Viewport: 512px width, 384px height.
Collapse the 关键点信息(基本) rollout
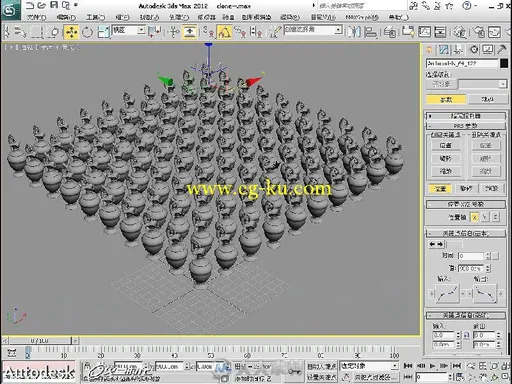pos(466,233)
